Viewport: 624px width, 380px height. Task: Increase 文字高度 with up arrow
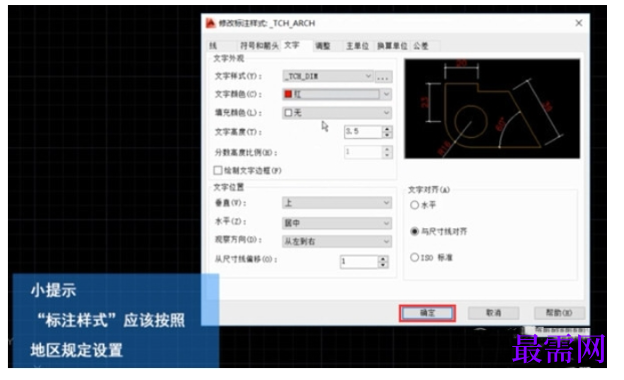pos(387,129)
